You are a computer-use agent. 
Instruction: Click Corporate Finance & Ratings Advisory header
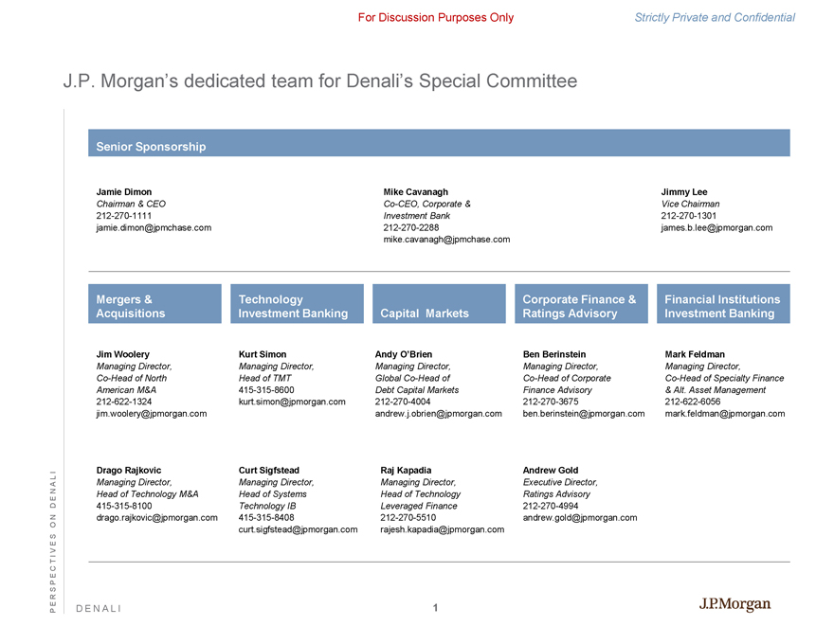[581, 305]
